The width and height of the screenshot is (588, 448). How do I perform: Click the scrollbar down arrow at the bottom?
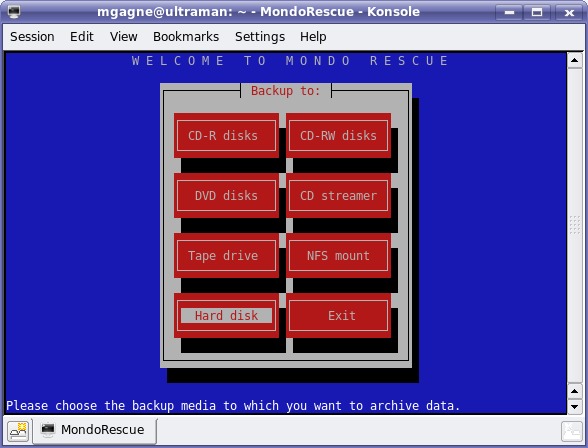click(574, 407)
